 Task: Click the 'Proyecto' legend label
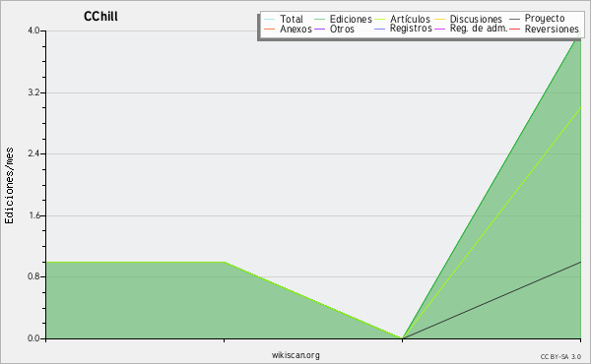click(545, 19)
